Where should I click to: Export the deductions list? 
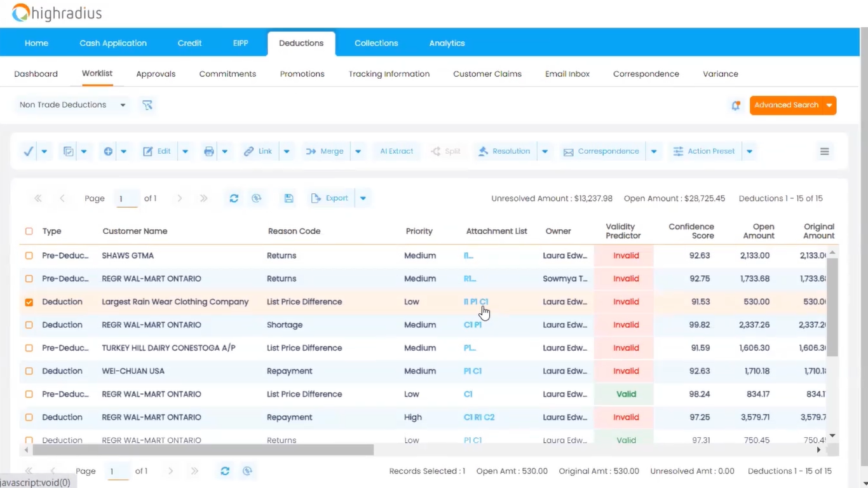pyautogui.click(x=330, y=198)
